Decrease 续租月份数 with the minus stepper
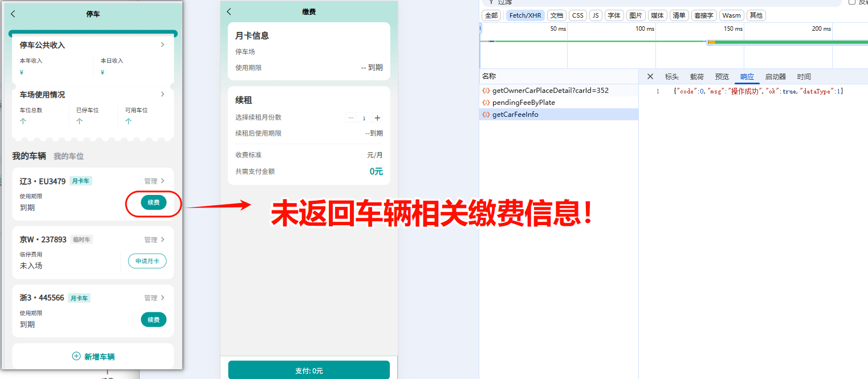 point(351,118)
